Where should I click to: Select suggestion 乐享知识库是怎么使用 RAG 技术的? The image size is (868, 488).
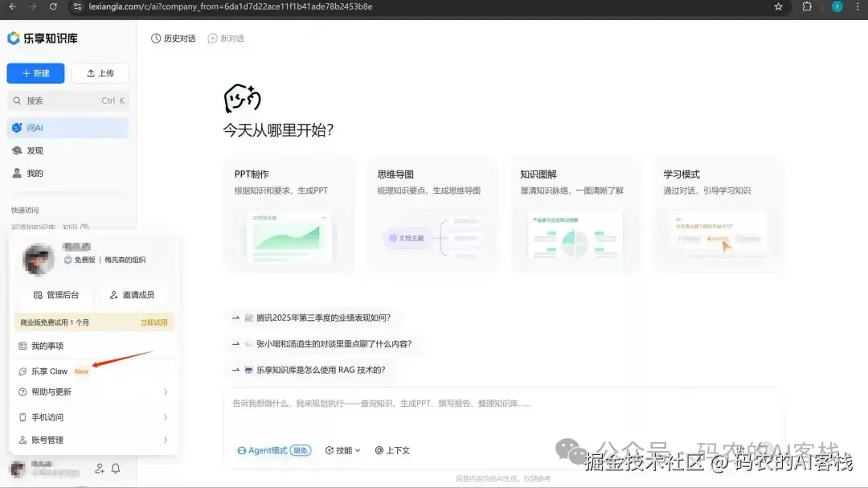point(309,370)
